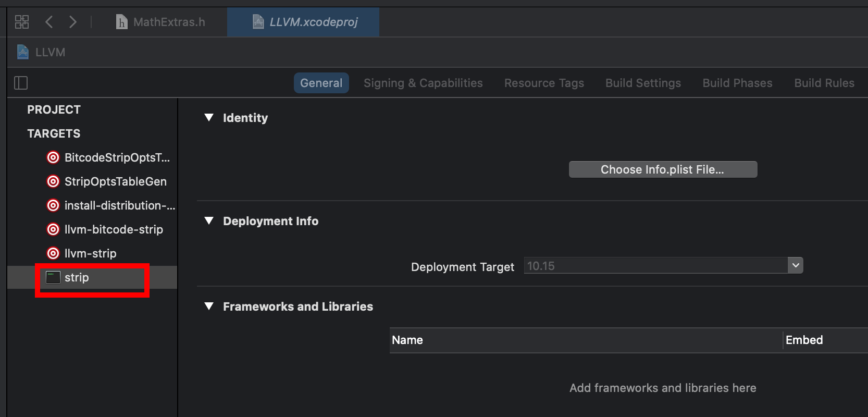Click the Choose Info.plist File... button
This screenshot has width=868, height=417.
663,169
